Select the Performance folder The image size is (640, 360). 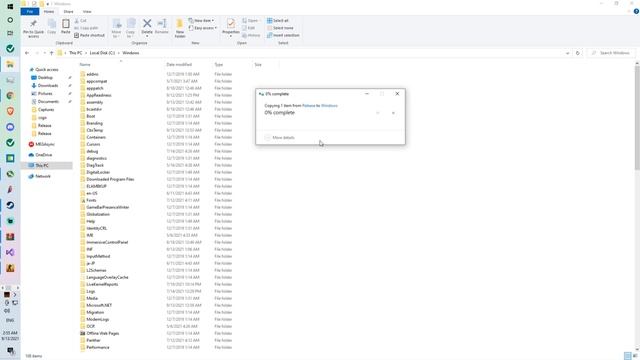[98, 347]
